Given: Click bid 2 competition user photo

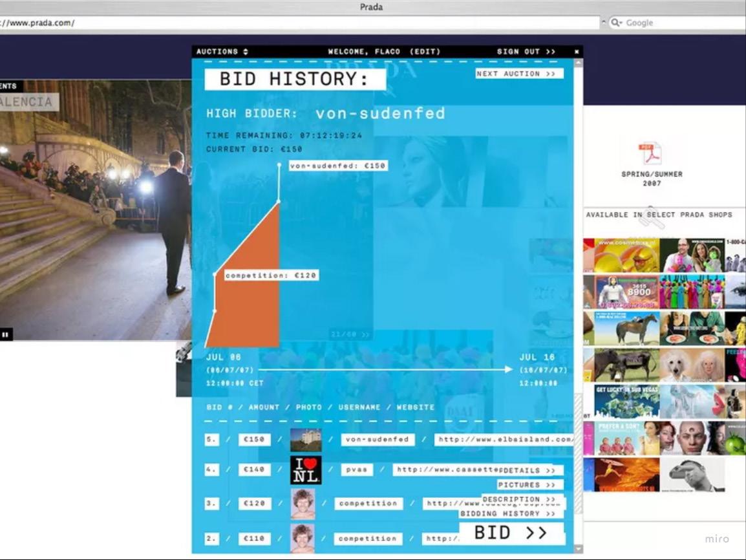Looking at the screenshot, I should pyautogui.click(x=303, y=538).
